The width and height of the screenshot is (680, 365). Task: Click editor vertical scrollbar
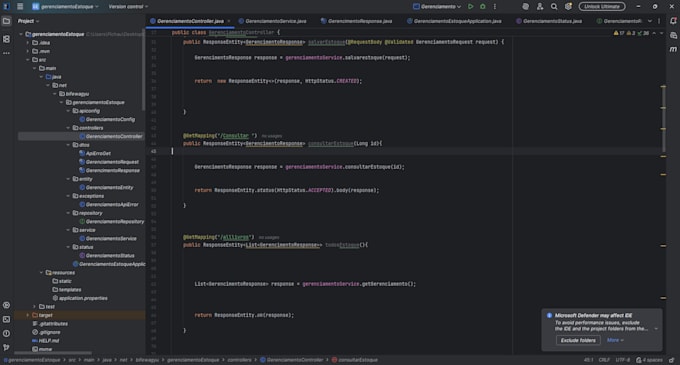coord(664,118)
